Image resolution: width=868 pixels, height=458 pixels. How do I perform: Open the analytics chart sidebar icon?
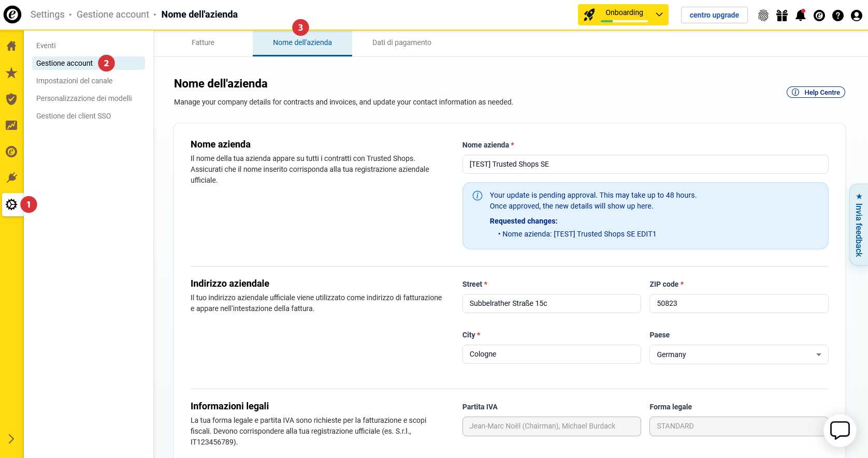(x=11, y=125)
